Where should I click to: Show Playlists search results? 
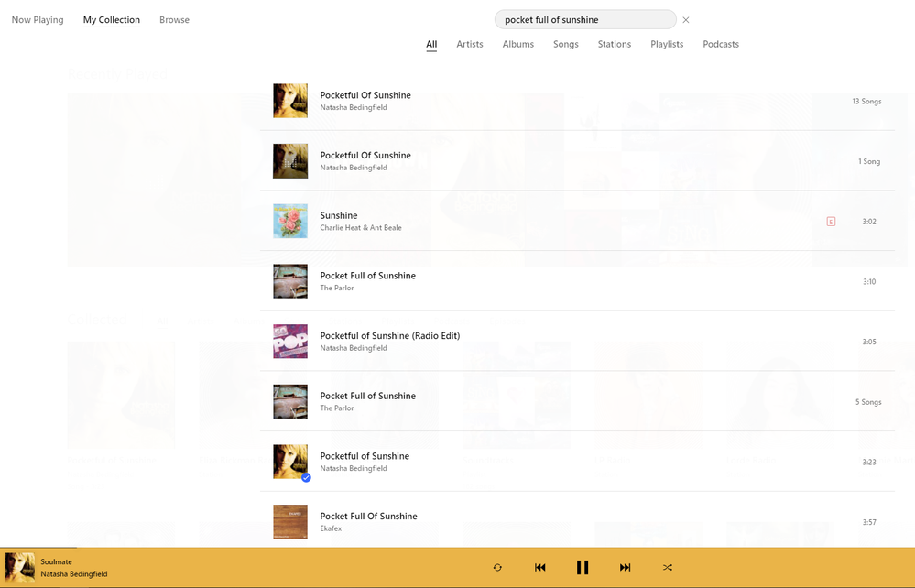click(x=667, y=44)
